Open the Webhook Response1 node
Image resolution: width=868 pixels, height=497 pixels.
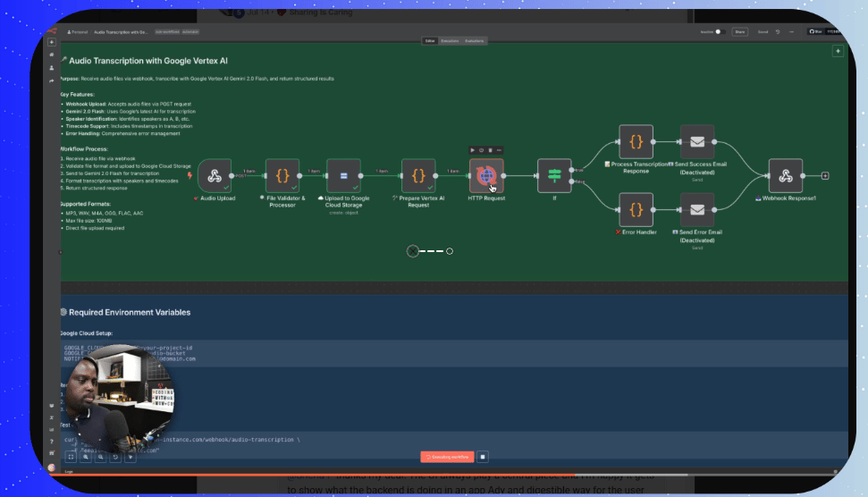pyautogui.click(x=786, y=176)
